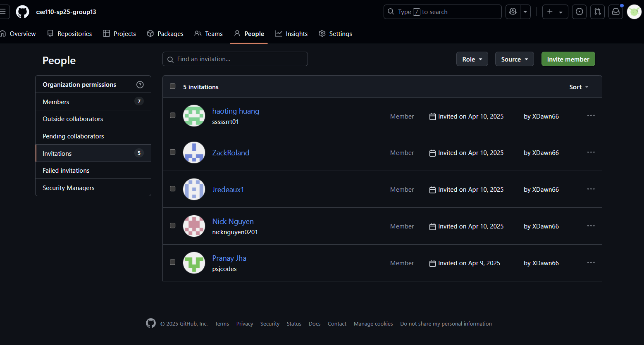Click Manage cookies in the footer

[373, 324]
